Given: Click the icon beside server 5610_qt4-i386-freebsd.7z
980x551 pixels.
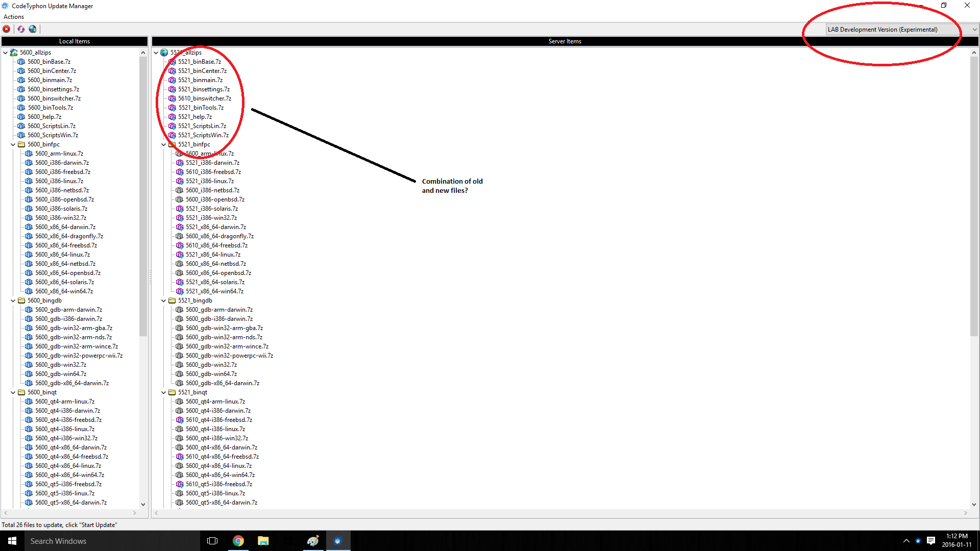Looking at the screenshot, I should click(180, 420).
